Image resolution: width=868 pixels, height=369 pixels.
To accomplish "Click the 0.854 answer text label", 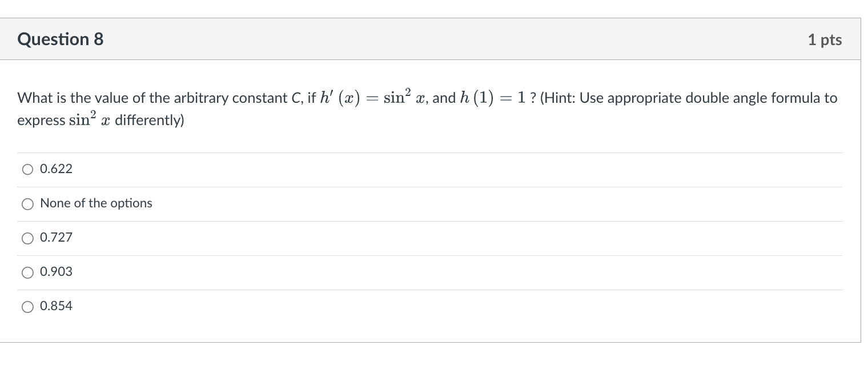I will (55, 306).
